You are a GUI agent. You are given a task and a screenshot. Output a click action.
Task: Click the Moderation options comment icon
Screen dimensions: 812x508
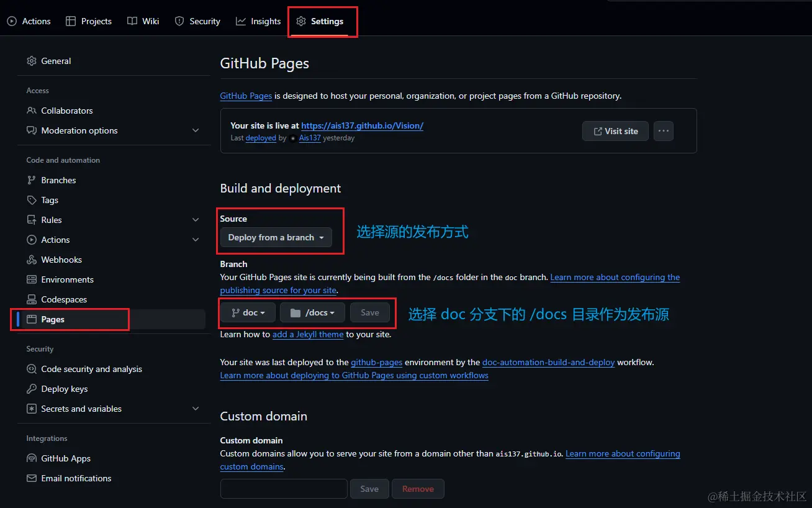[x=32, y=130]
